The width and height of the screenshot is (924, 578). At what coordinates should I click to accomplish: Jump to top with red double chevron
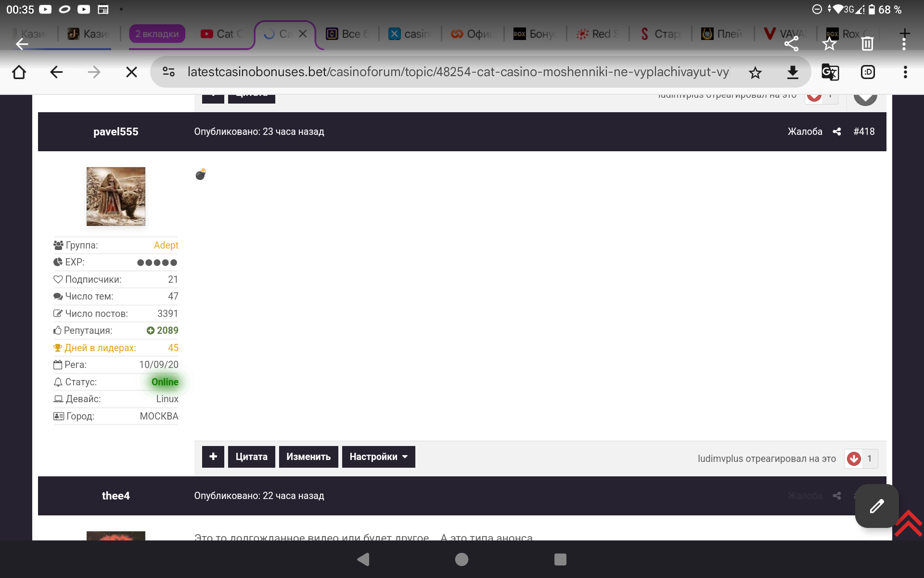tap(908, 524)
